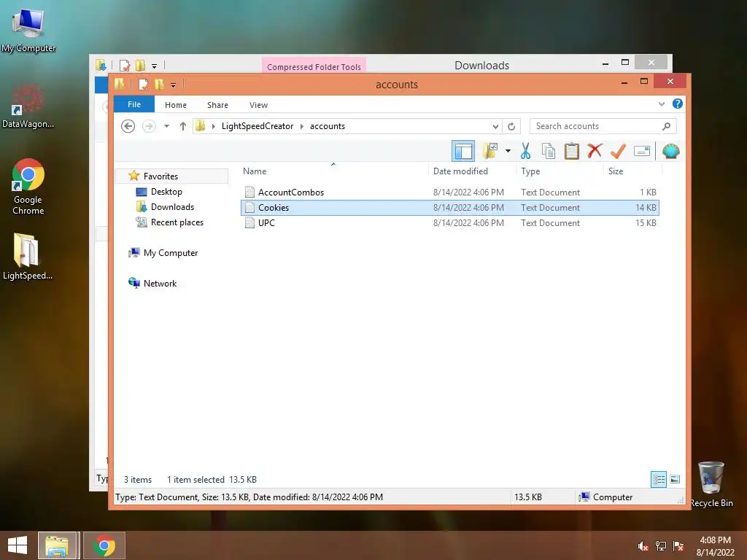Expand the ribbon with the chevron
747x560 pixels.
pyautogui.click(x=661, y=104)
